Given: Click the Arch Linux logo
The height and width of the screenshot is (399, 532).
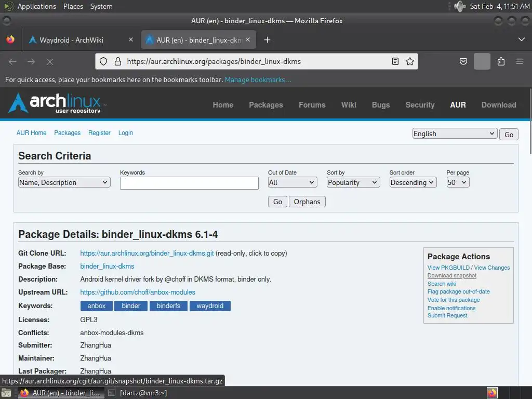Looking at the screenshot, I should [x=56, y=103].
